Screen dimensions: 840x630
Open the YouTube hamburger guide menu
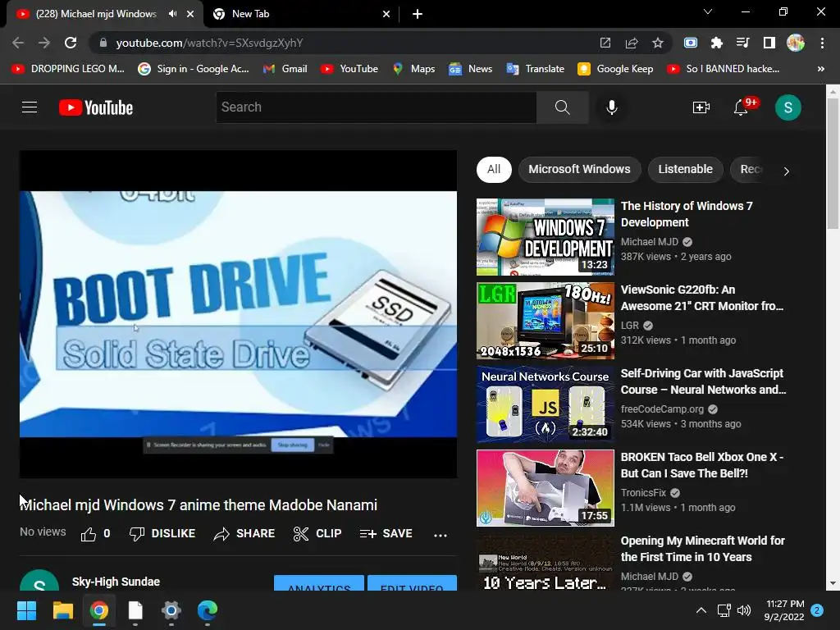30,107
